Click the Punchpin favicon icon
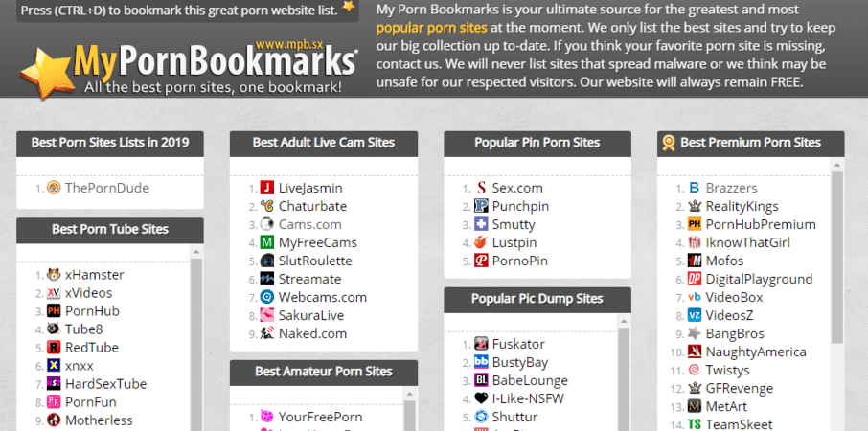This screenshot has width=868, height=431. 481,206
